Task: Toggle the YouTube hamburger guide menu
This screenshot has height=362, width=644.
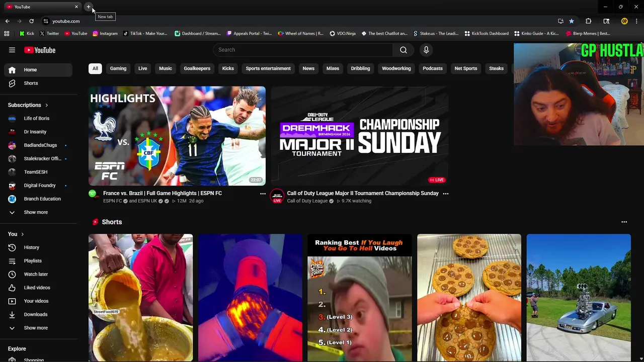Action: [12, 50]
